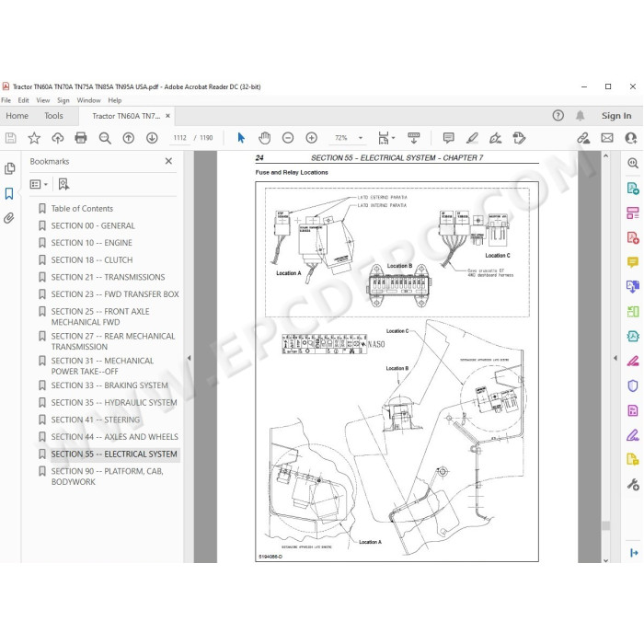
Task: Collapse the right pane via small arrow
Action: click(615, 358)
